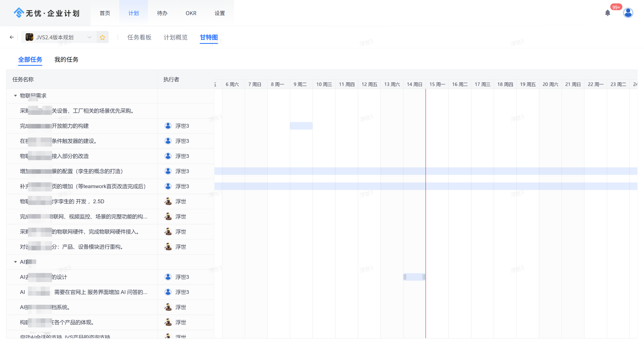This screenshot has width=644, height=339.
Task: Click 浮世 avatar on 数字孪生的开发 2.5D row
Action: [x=168, y=201]
